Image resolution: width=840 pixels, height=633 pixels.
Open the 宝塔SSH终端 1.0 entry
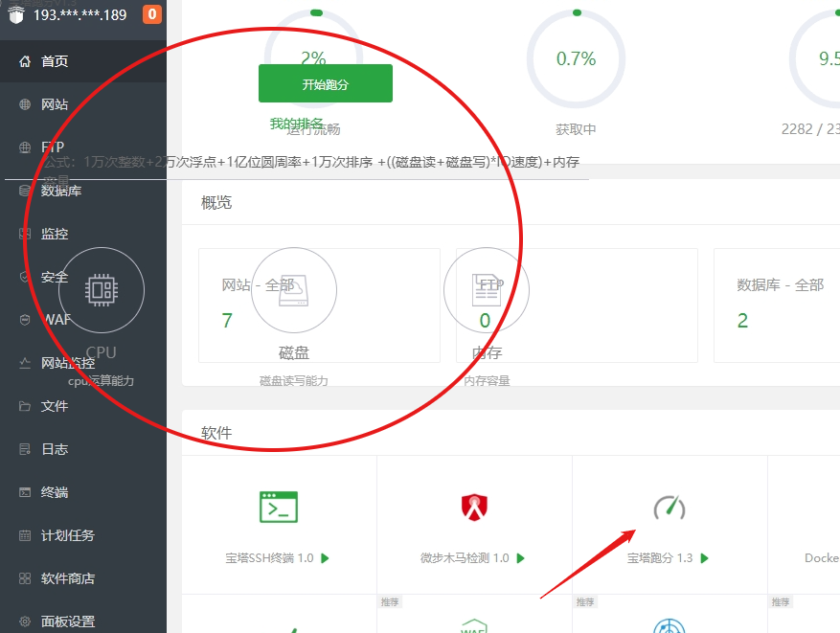click(x=269, y=558)
